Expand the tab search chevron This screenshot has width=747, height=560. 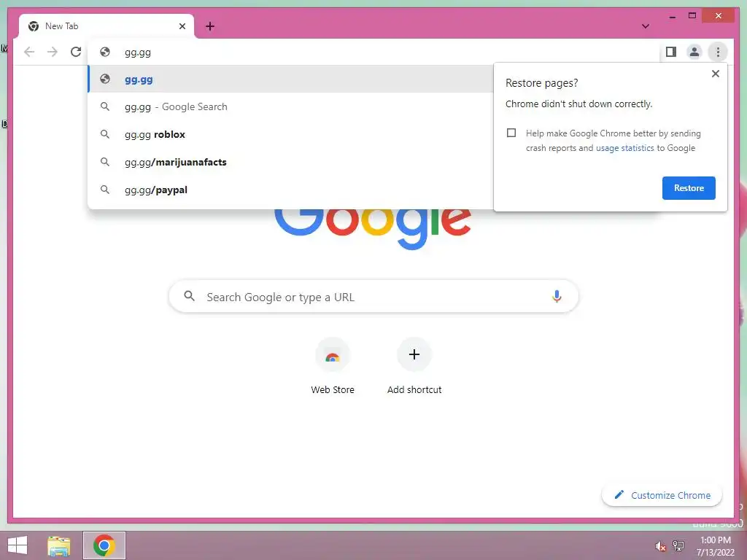tap(645, 26)
